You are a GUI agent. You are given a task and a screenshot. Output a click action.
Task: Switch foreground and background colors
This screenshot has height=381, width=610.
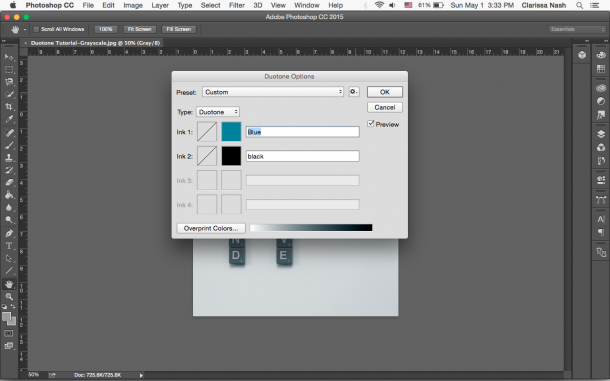click(x=13, y=307)
